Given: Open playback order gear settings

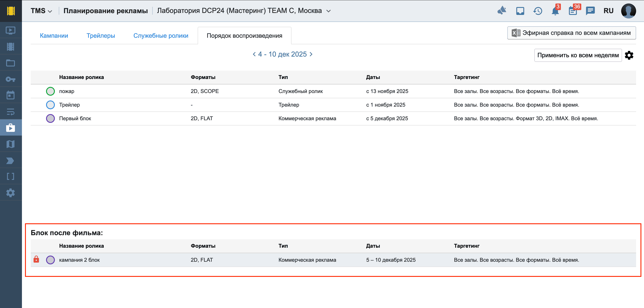Looking at the screenshot, I should tap(629, 55).
